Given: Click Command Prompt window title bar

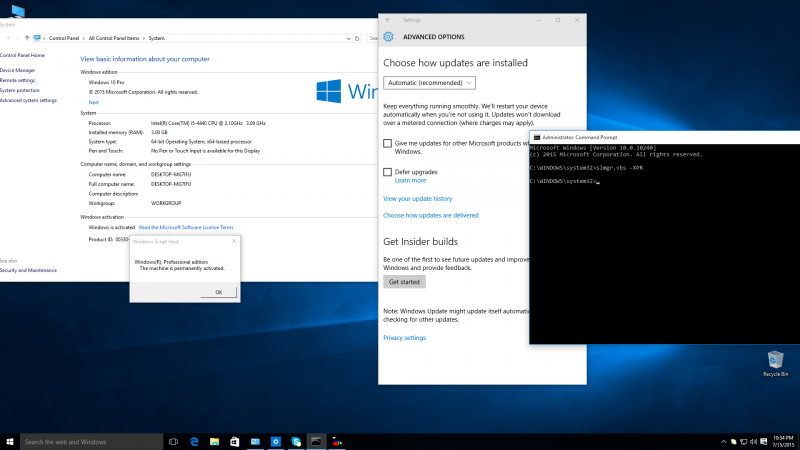Looking at the screenshot, I should pyautogui.click(x=664, y=137).
